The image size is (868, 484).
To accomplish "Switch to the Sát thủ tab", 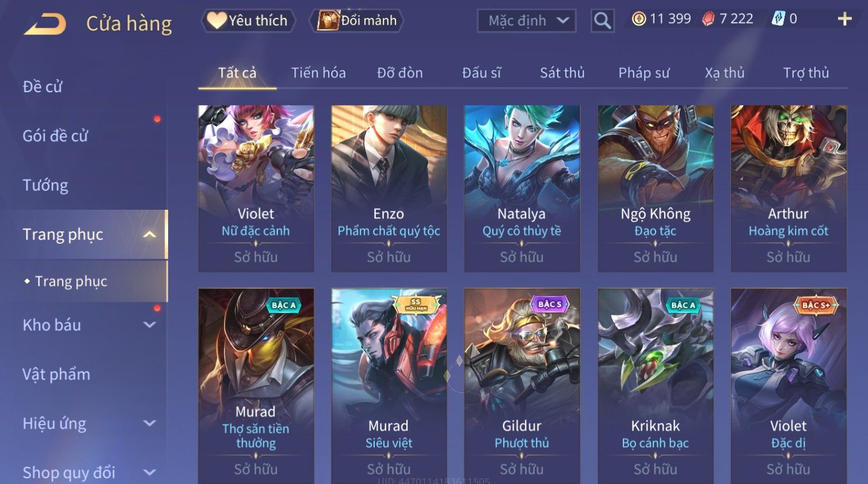I will pyautogui.click(x=562, y=73).
